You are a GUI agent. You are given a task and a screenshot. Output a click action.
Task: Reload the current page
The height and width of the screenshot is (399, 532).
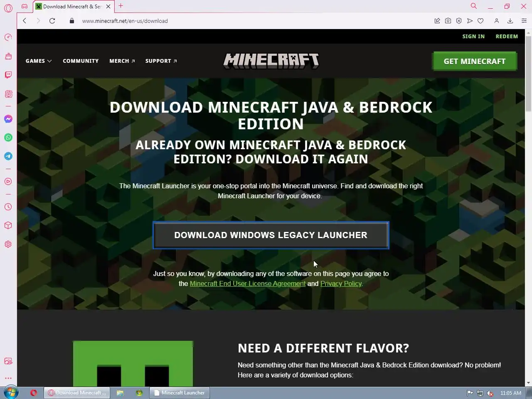click(52, 21)
